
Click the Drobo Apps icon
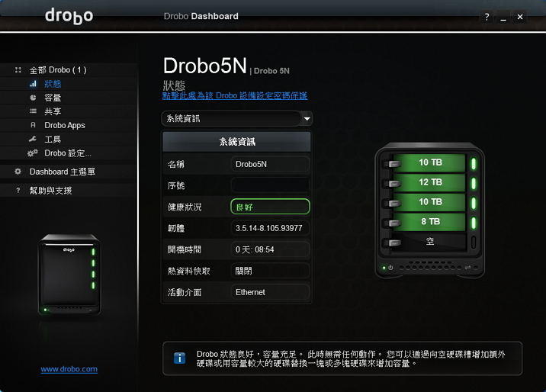[33, 125]
